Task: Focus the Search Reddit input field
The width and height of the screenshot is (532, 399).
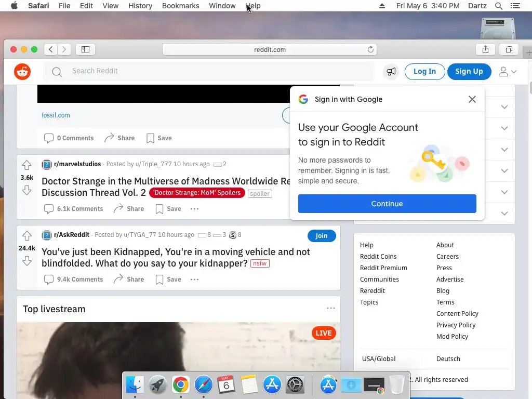Action: (x=209, y=71)
